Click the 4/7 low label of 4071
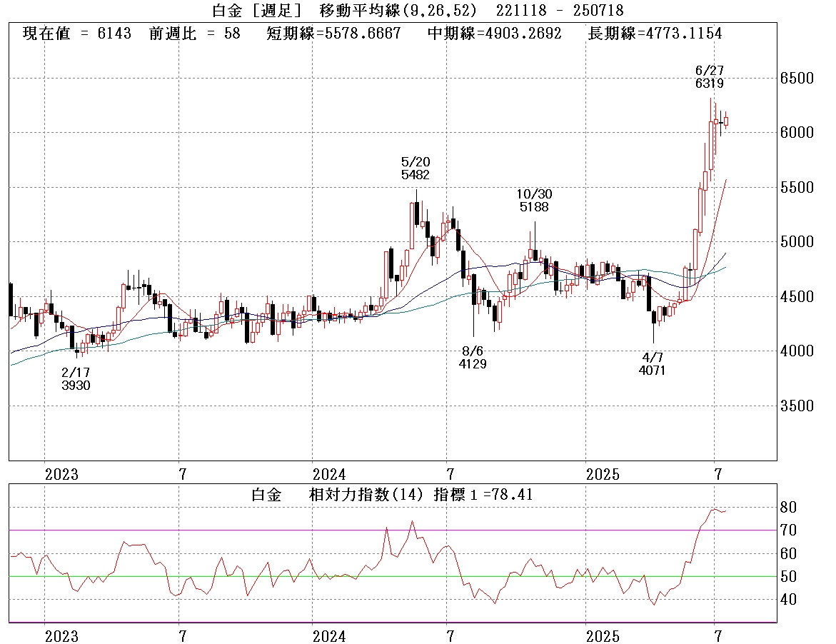 pos(653,363)
